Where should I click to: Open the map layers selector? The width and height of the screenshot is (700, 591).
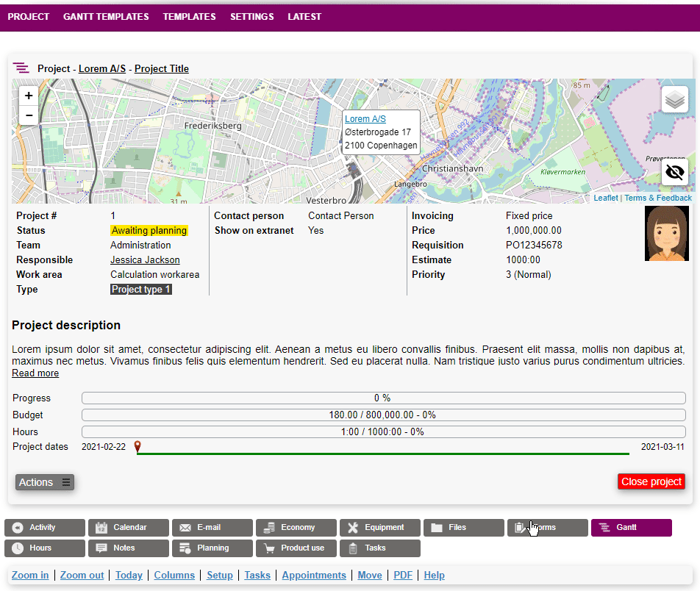tap(674, 99)
